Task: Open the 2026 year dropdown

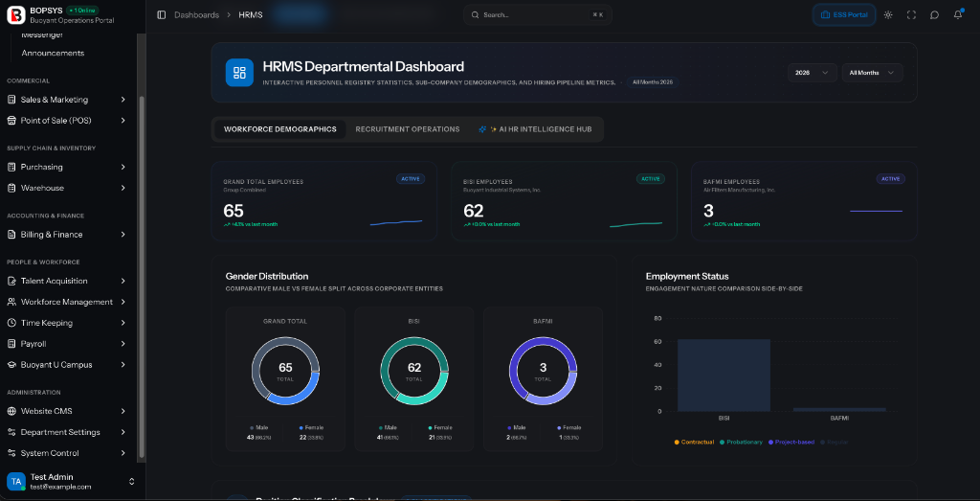Action: [812, 73]
